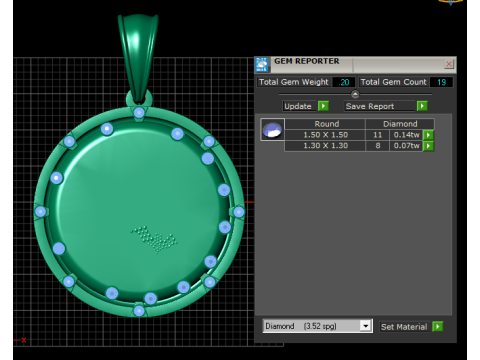Screen dimensions: 480x360
Task: Click the GEM REPORTER title text
Action: (307, 61)
